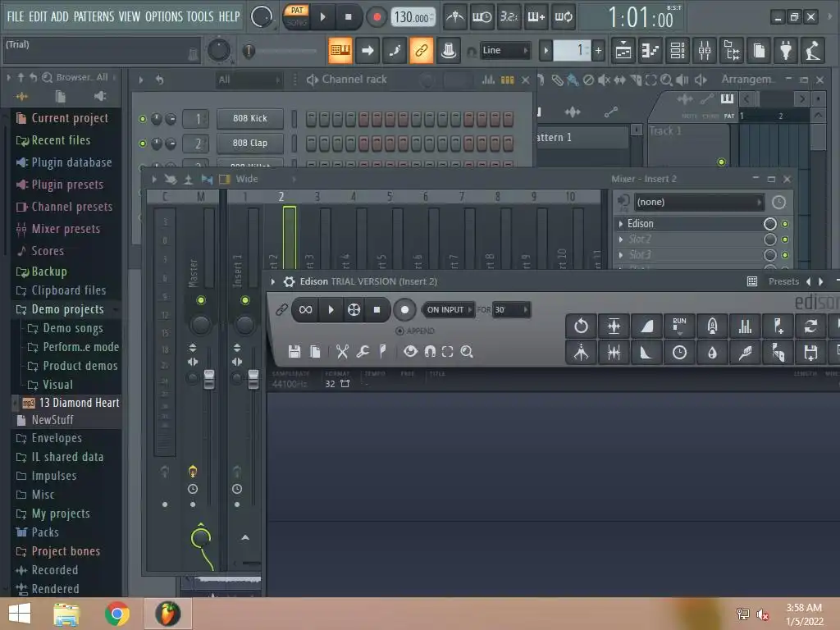Image resolution: width=840 pixels, height=630 pixels.
Task: Click Edison's undo circular arrow icon
Action: pyautogui.click(x=582, y=326)
